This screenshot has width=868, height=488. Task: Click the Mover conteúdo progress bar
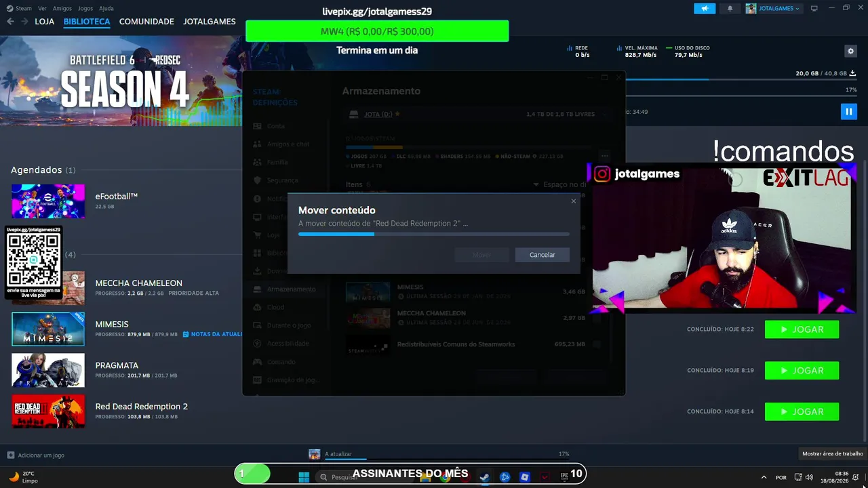click(434, 234)
